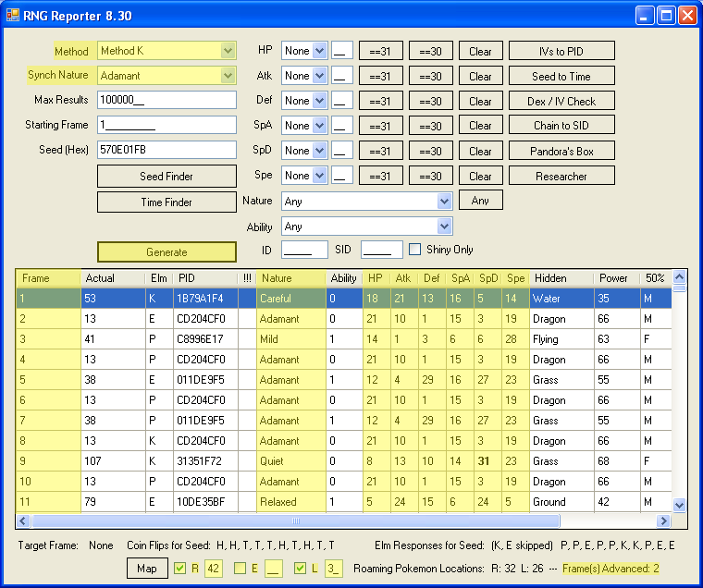Image resolution: width=703 pixels, height=588 pixels.
Task: Open the Nature filter dropdown
Action: (x=444, y=201)
